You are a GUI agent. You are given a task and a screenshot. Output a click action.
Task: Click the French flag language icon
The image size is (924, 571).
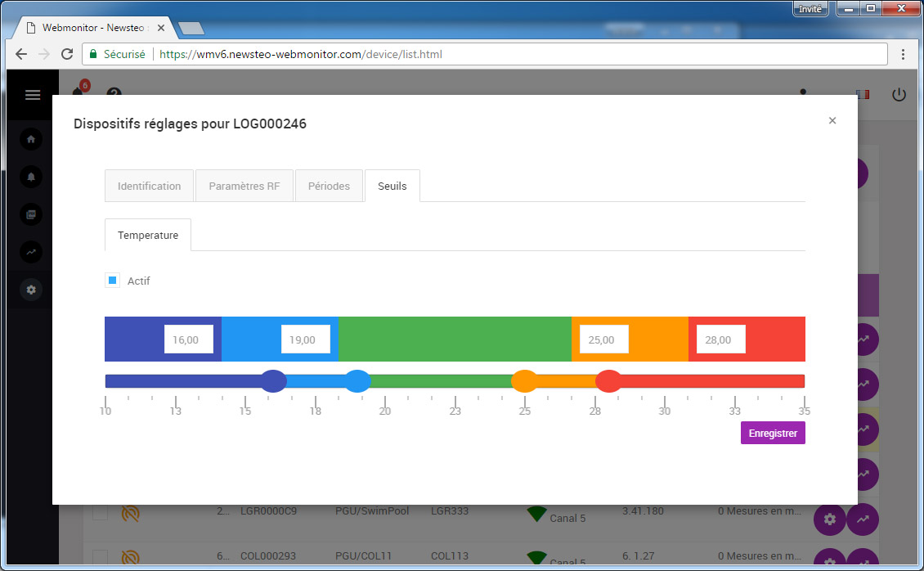click(862, 95)
